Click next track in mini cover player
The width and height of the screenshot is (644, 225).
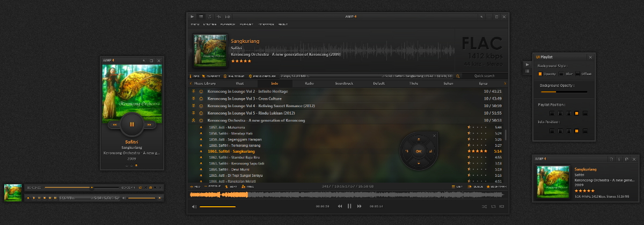tap(150, 125)
